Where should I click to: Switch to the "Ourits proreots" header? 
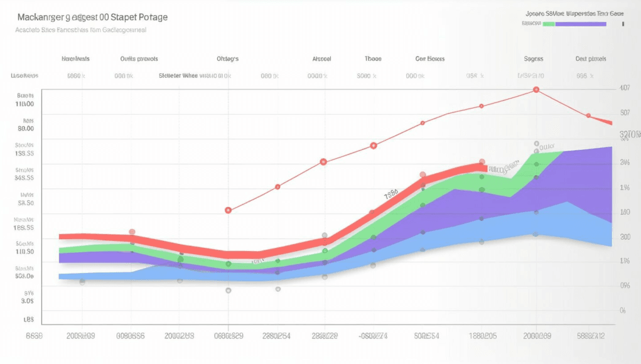click(x=139, y=59)
